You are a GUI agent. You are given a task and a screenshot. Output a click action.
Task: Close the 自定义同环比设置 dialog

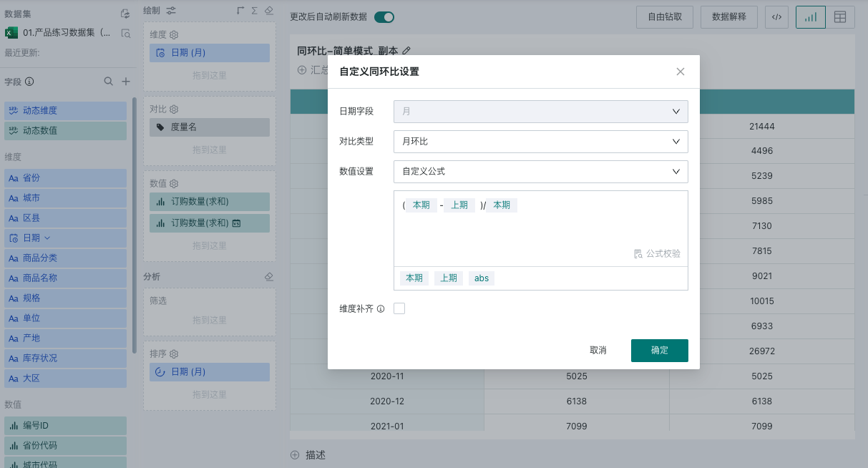tap(681, 72)
